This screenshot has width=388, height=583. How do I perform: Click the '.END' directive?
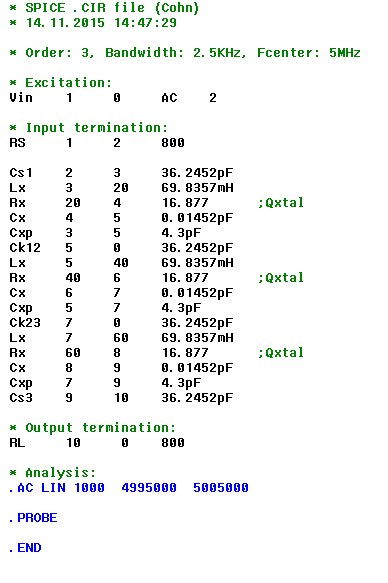pyautogui.click(x=25, y=548)
